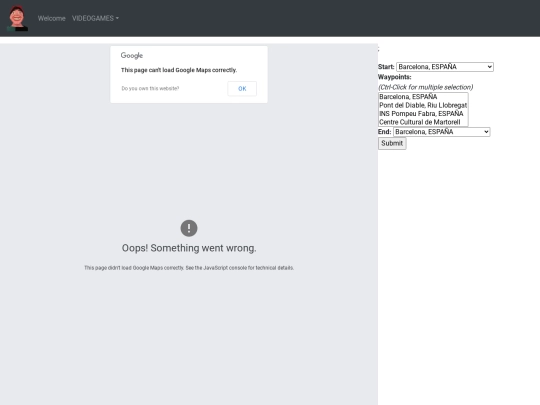Click 'This page can't load Google Maps' text
This screenshot has height=405, width=540.
[179, 70]
